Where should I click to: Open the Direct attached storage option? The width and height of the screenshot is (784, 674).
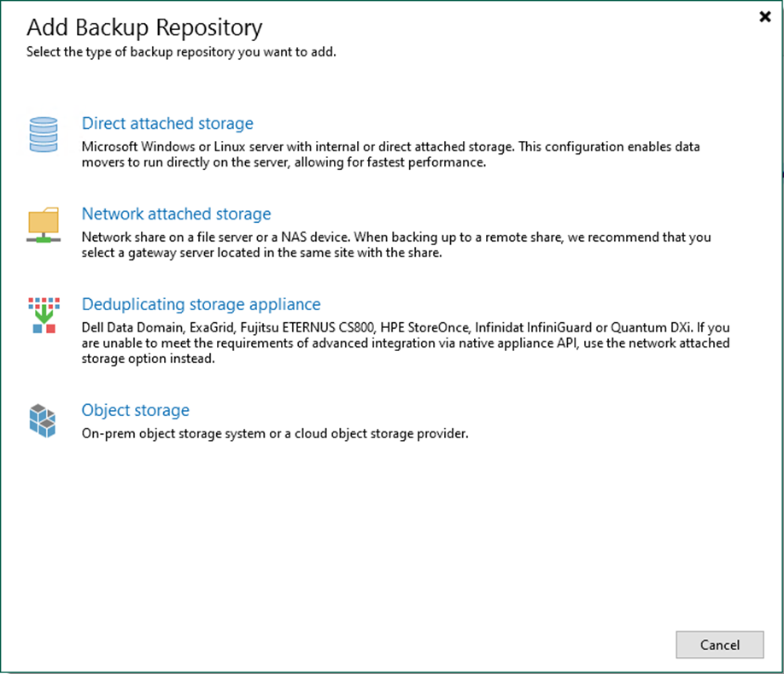167,124
